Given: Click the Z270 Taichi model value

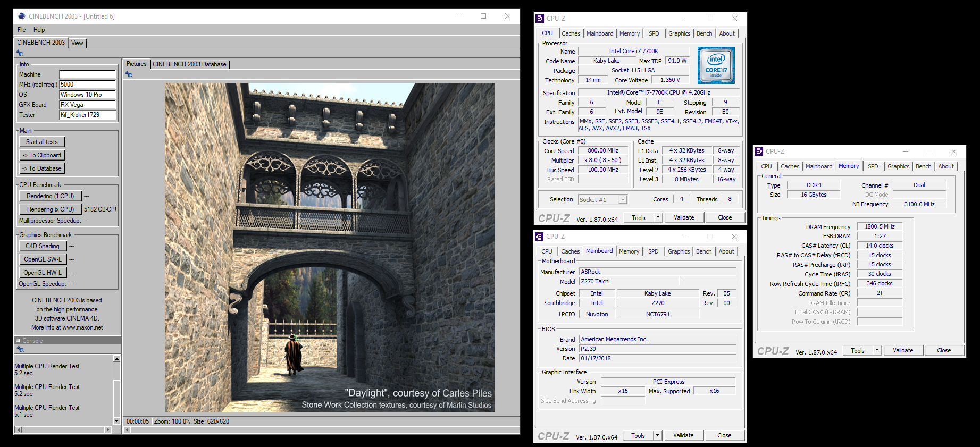Looking at the screenshot, I should 629,281.
